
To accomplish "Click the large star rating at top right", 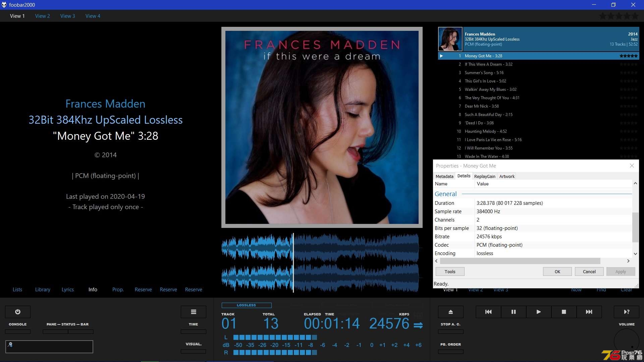I will (619, 16).
